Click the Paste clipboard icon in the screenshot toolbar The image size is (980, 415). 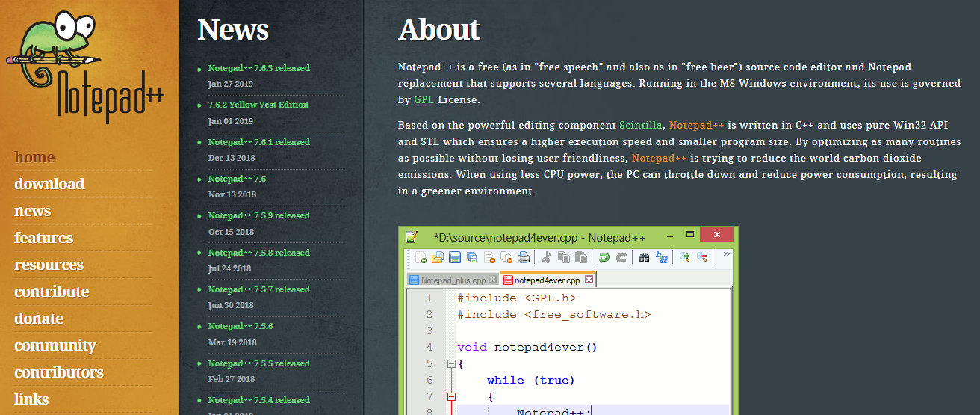(581, 258)
